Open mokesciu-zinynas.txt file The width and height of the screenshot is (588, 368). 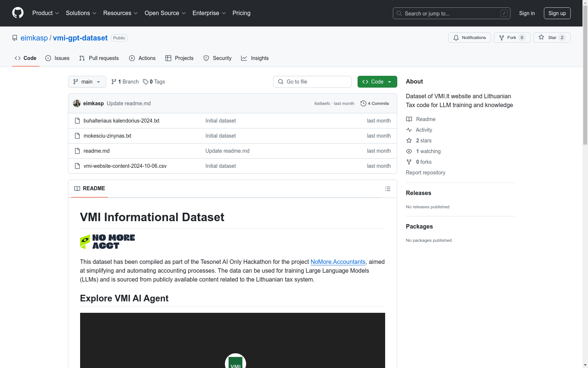(107, 136)
